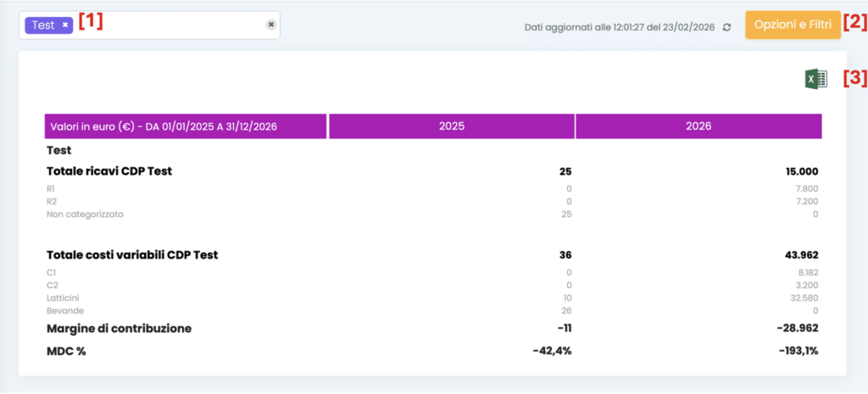Select the Test tag chip

[43, 25]
